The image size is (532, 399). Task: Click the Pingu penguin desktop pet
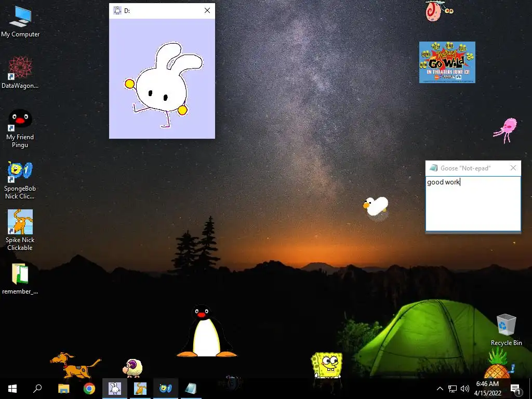206,331
